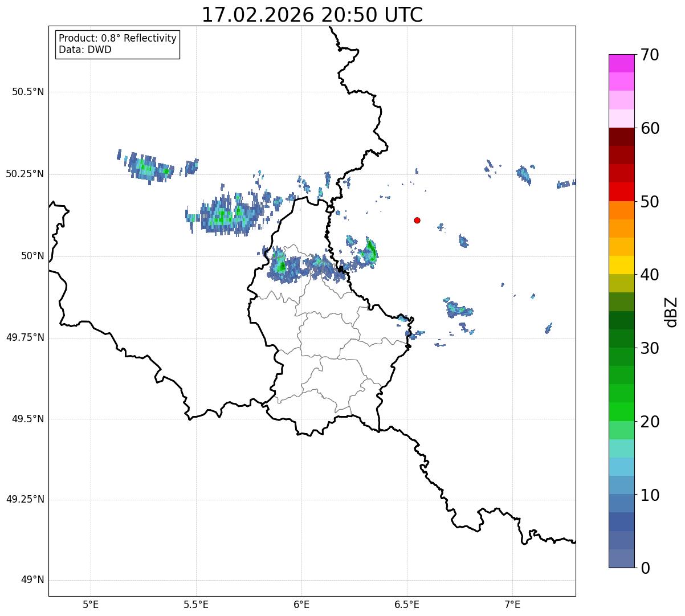Screen dimensions: 685x616
Task: Click the '49°N' latitude label
Action: (x=32, y=580)
